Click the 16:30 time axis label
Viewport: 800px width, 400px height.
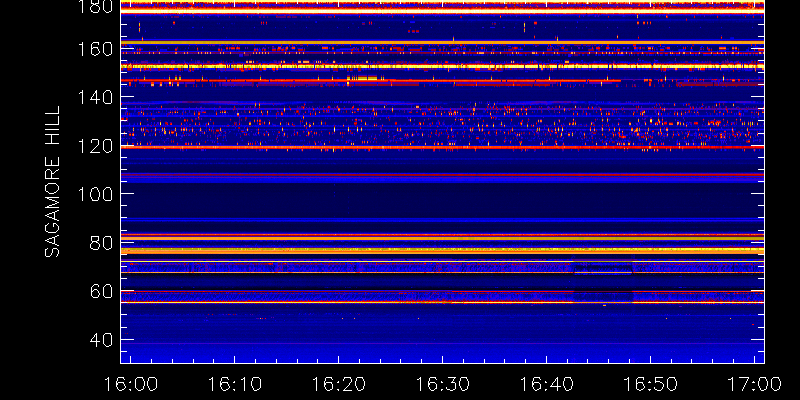pyautogui.click(x=442, y=384)
